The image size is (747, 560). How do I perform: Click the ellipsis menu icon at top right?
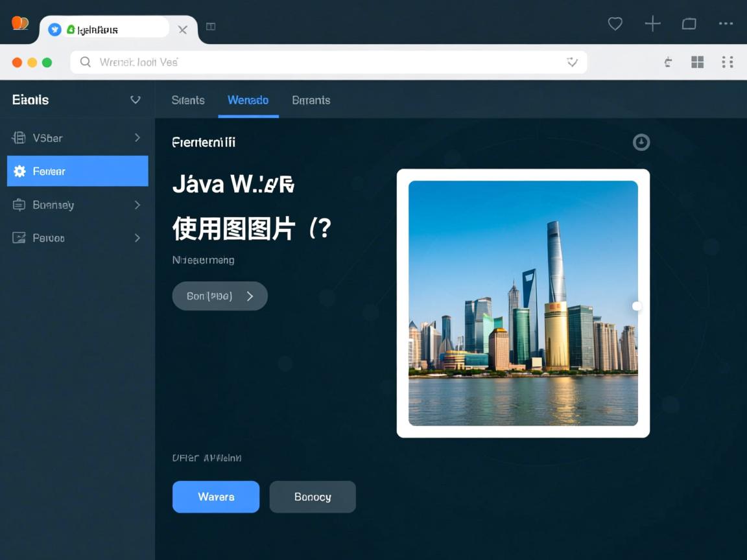pos(726,24)
